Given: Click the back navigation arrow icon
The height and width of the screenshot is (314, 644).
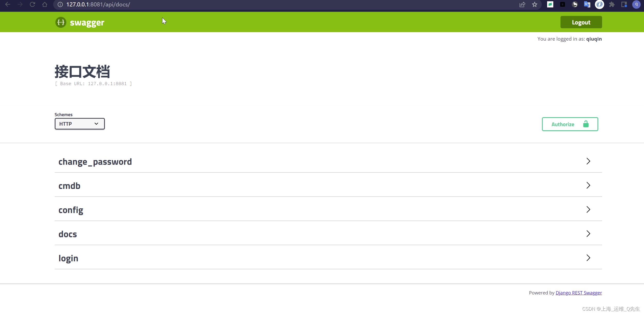Looking at the screenshot, I should (8, 5).
